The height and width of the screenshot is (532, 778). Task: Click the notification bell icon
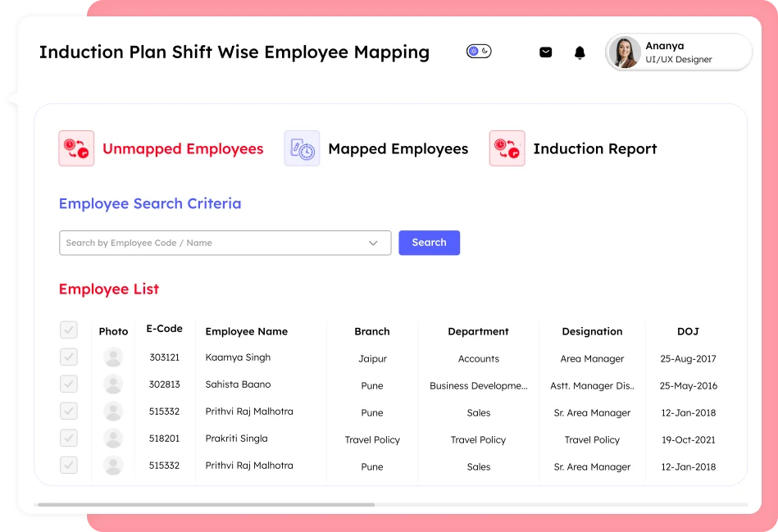(x=580, y=52)
